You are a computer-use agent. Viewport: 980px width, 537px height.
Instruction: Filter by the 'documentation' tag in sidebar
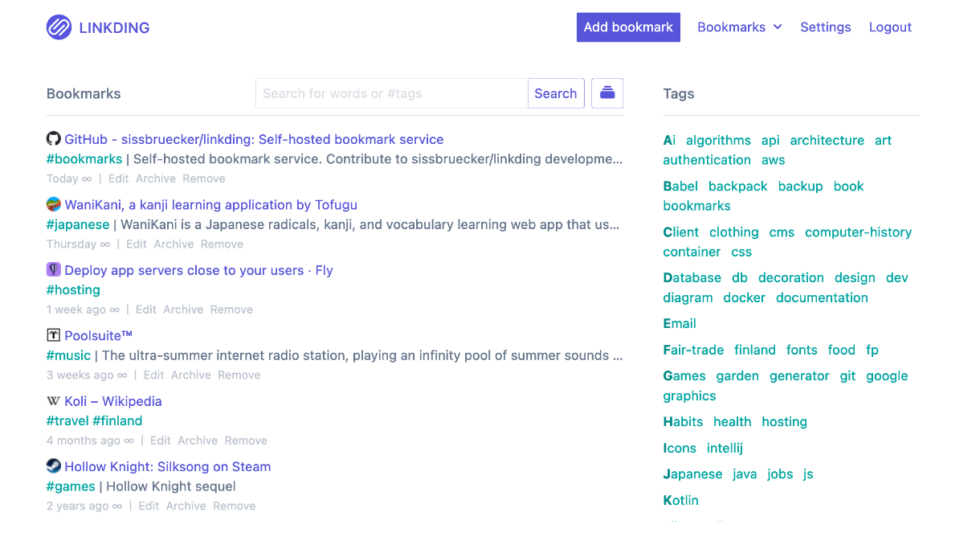823,297
